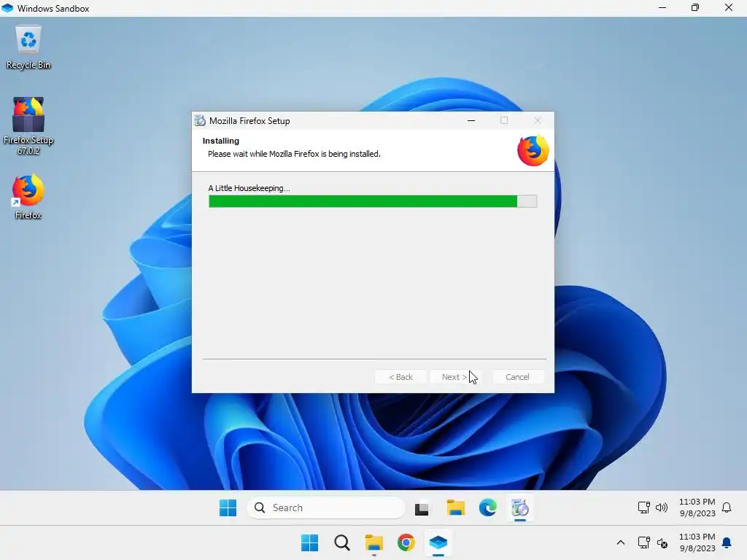
Task: Click the 'A Little Housekeeping...' status text
Action: point(249,188)
